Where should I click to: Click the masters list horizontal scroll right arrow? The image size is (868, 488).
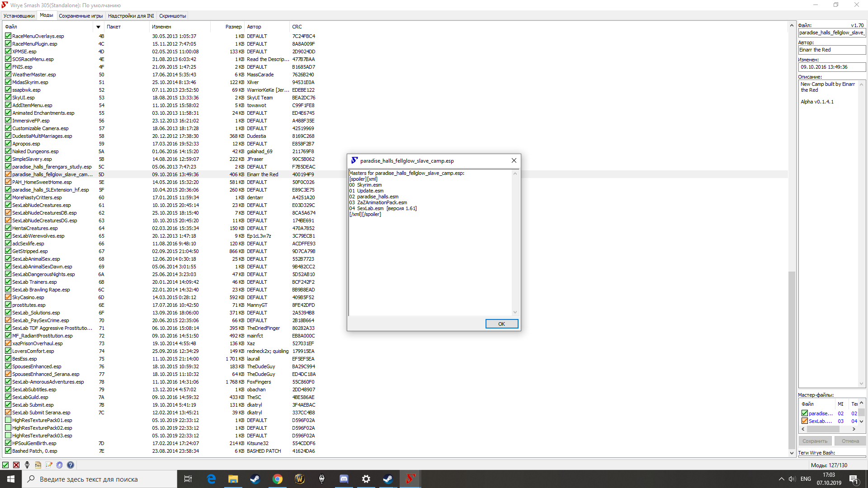[x=854, y=429]
